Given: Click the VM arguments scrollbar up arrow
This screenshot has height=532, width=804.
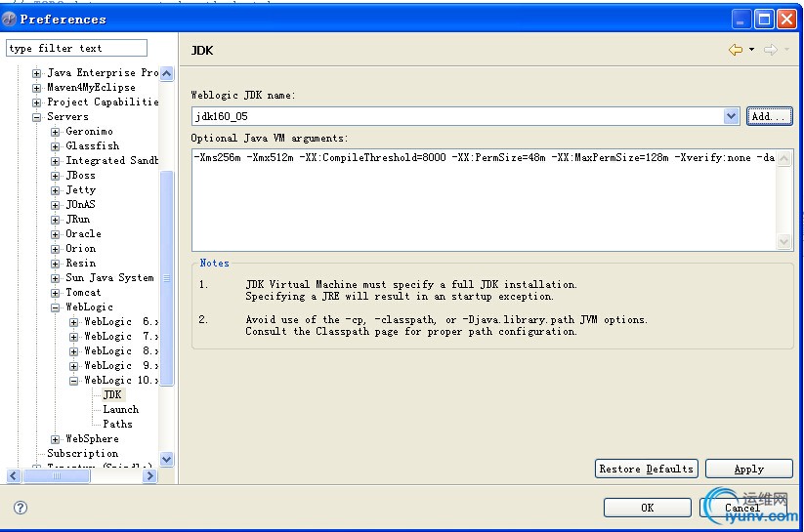Looking at the screenshot, I should click(x=784, y=159).
